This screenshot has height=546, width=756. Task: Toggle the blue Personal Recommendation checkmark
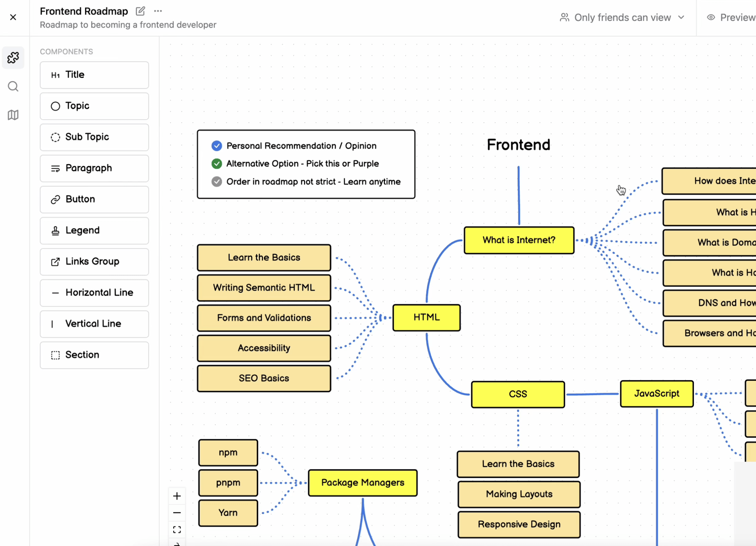(x=217, y=146)
